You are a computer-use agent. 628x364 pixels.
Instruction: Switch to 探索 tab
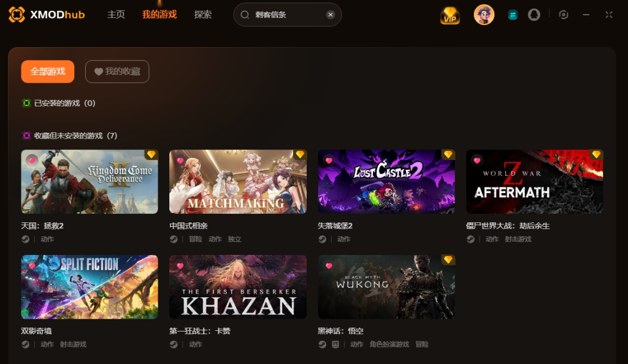pyautogui.click(x=202, y=15)
